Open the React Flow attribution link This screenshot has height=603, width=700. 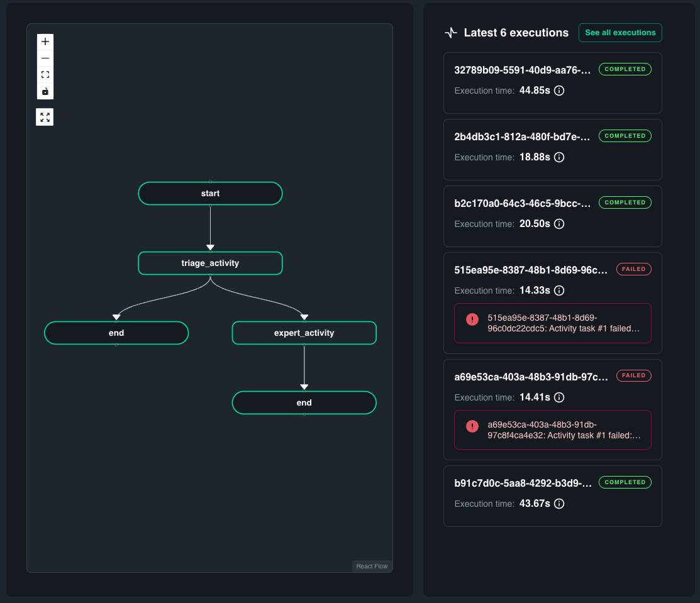(372, 566)
